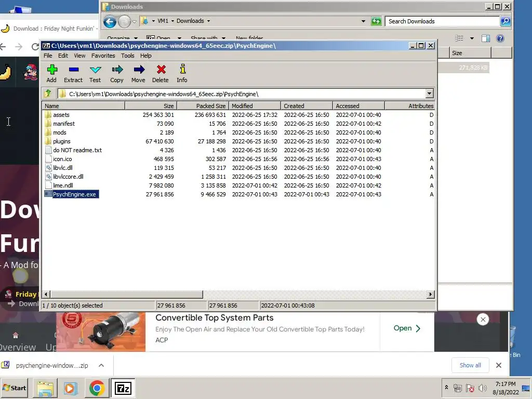This screenshot has height=399, width=532.
Task: Select the do NOT readme.txt file
Action: (77, 150)
